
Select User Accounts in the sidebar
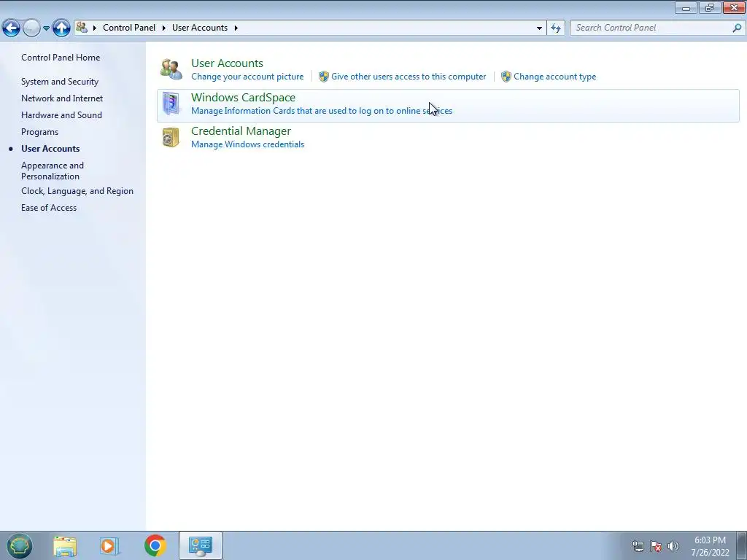click(50, 149)
